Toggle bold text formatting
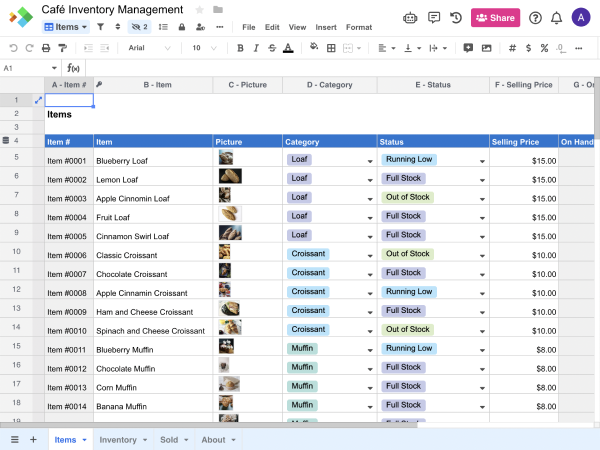 [240, 48]
